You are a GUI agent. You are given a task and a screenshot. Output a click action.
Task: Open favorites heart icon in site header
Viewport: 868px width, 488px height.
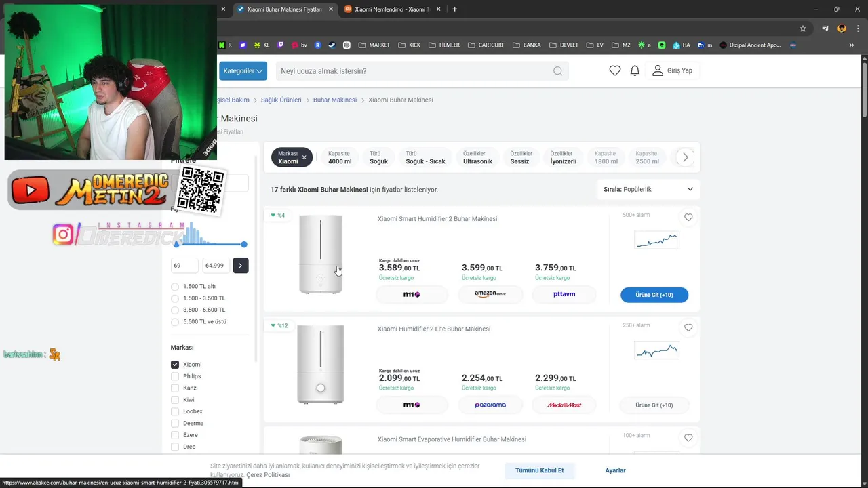(615, 70)
